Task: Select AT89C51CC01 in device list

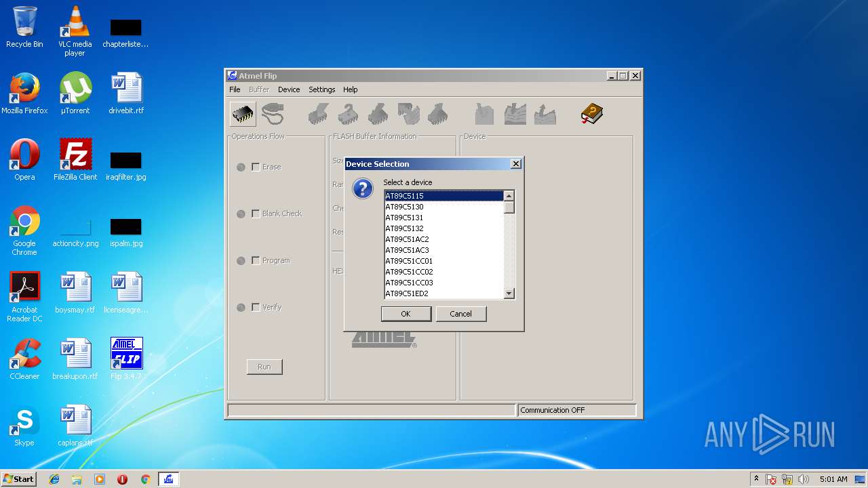Action: [x=444, y=261]
